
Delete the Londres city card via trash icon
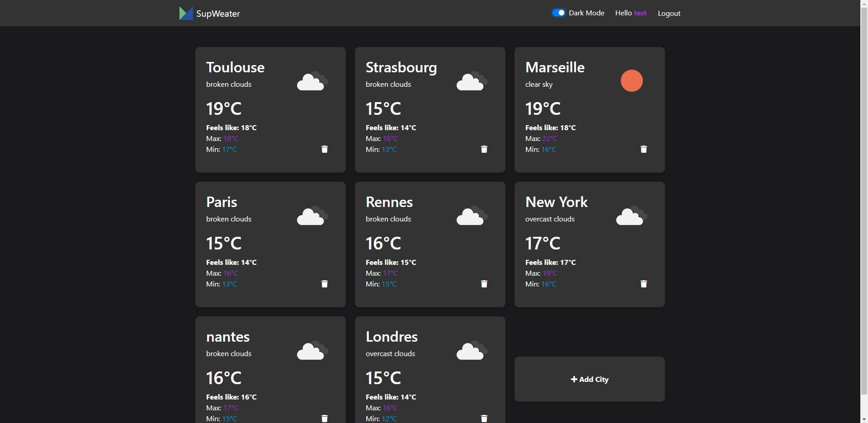484,418
